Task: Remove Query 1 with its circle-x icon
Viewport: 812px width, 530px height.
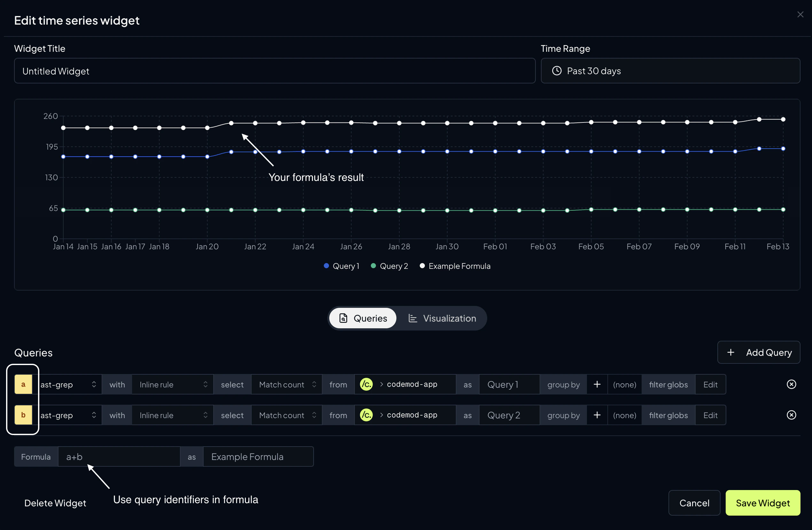Action: (x=791, y=384)
